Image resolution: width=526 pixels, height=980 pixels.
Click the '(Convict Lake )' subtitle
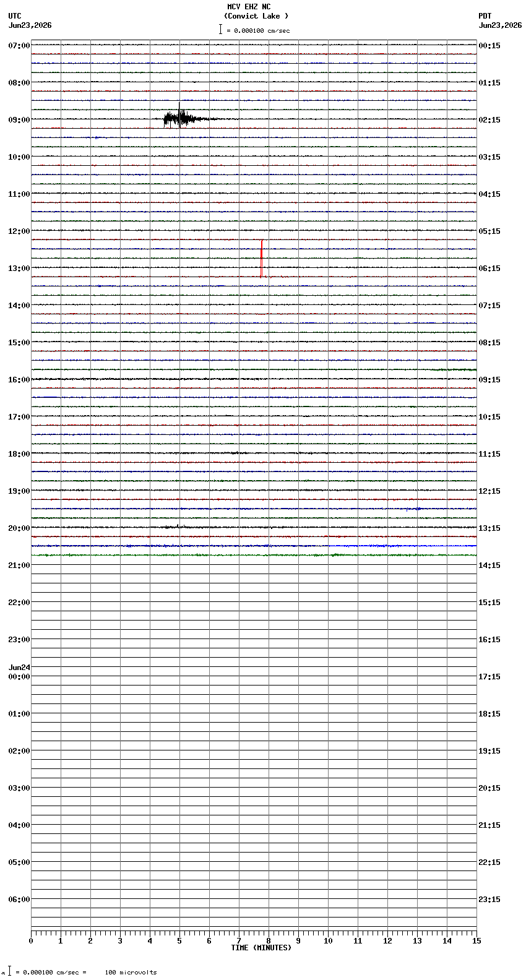pyautogui.click(x=256, y=16)
